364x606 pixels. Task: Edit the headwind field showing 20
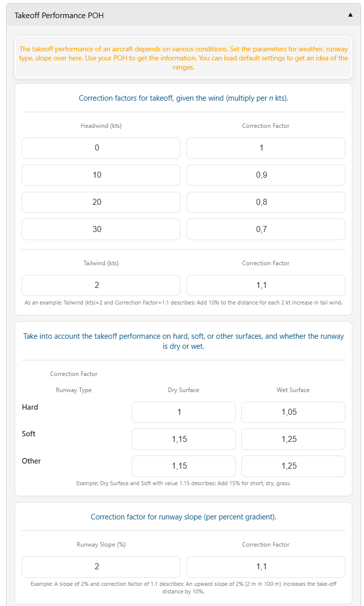coord(101,202)
